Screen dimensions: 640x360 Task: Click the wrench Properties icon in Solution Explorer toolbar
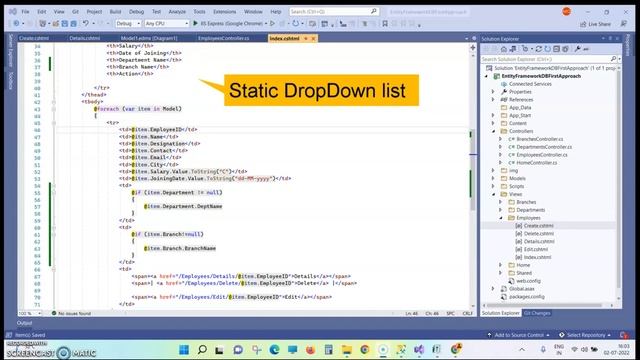[577, 49]
